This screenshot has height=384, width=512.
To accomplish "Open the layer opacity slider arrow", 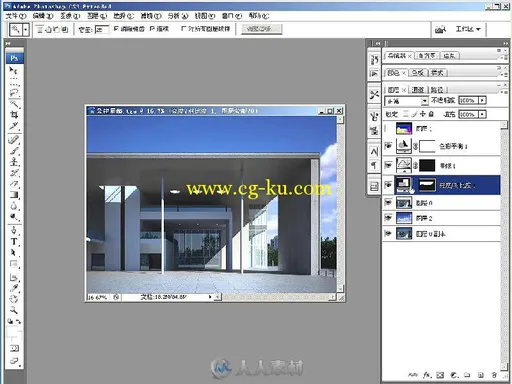I will (x=482, y=100).
